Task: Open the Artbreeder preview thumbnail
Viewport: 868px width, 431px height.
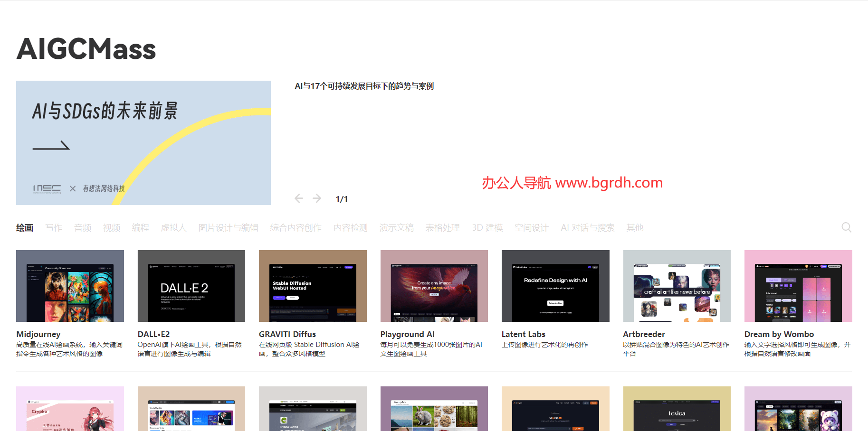Action: [x=677, y=286]
